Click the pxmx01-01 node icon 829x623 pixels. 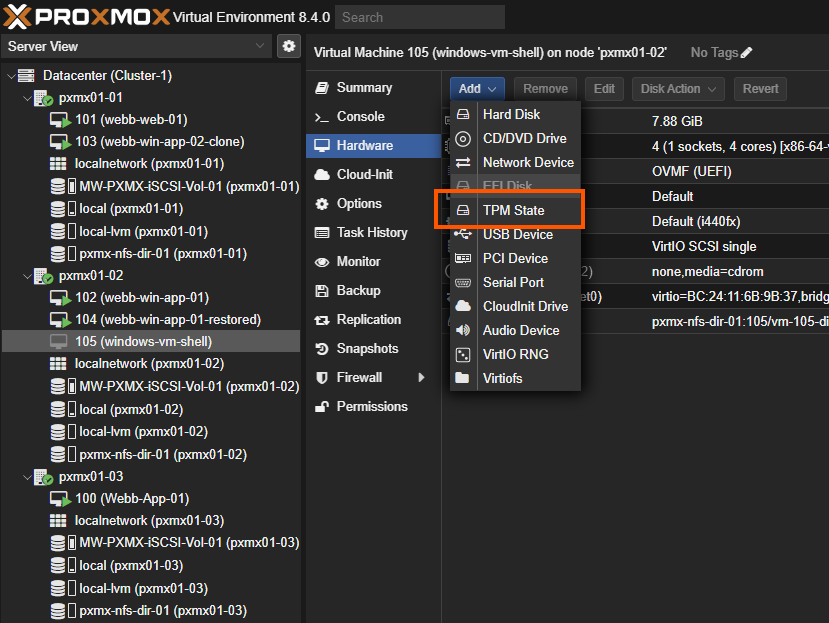pos(43,98)
